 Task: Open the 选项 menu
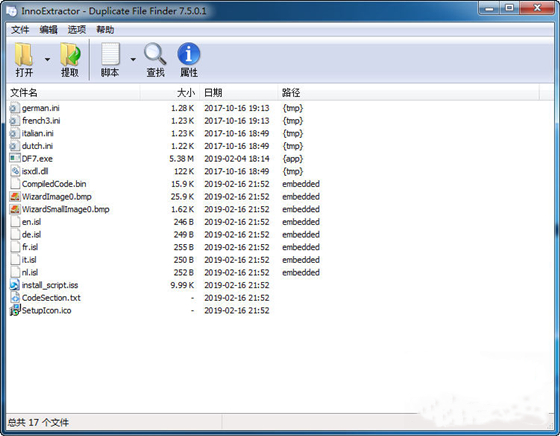[x=77, y=30]
